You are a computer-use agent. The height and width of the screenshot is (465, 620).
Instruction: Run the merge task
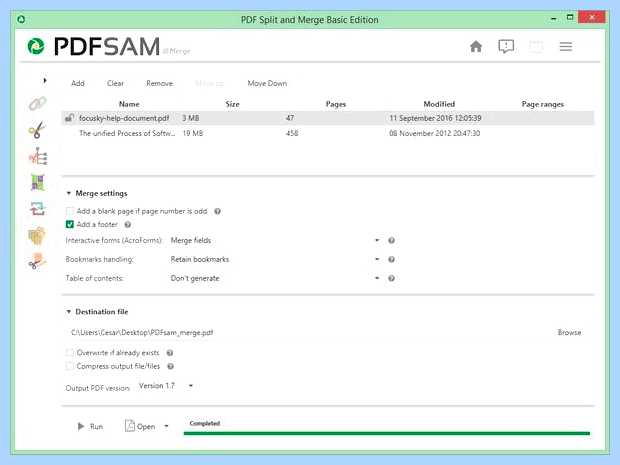pyautogui.click(x=90, y=426)
